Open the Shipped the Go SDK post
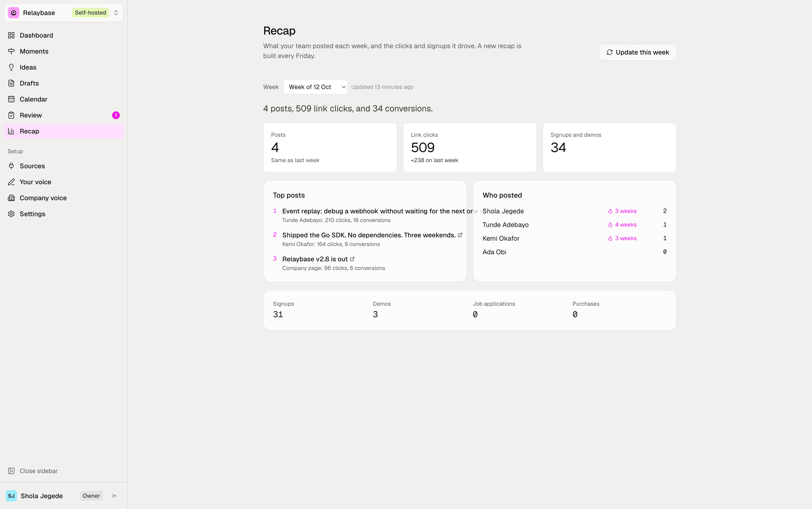 coord(369,235)
